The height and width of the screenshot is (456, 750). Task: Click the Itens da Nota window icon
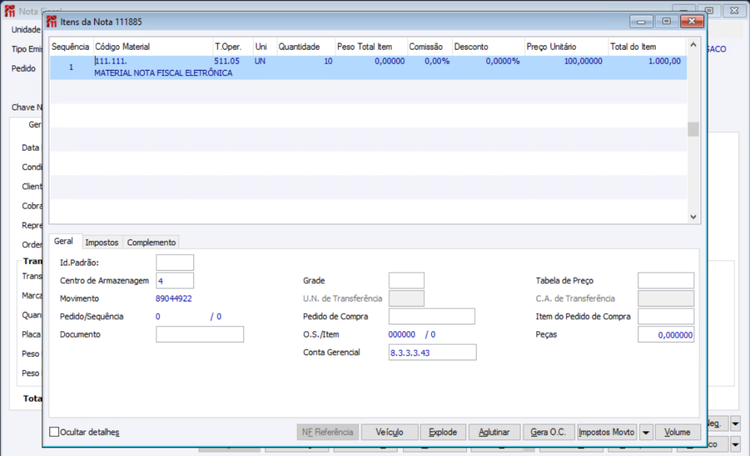[52, 22]
